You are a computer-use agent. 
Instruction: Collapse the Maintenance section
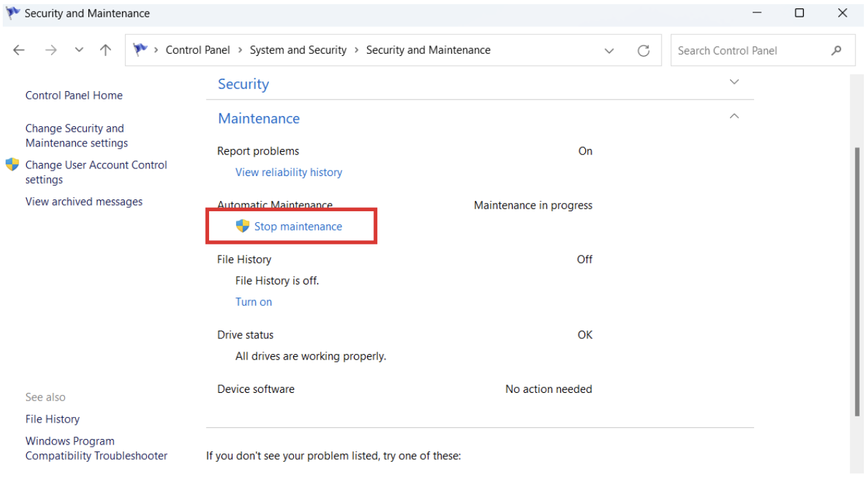coord(733,117)
